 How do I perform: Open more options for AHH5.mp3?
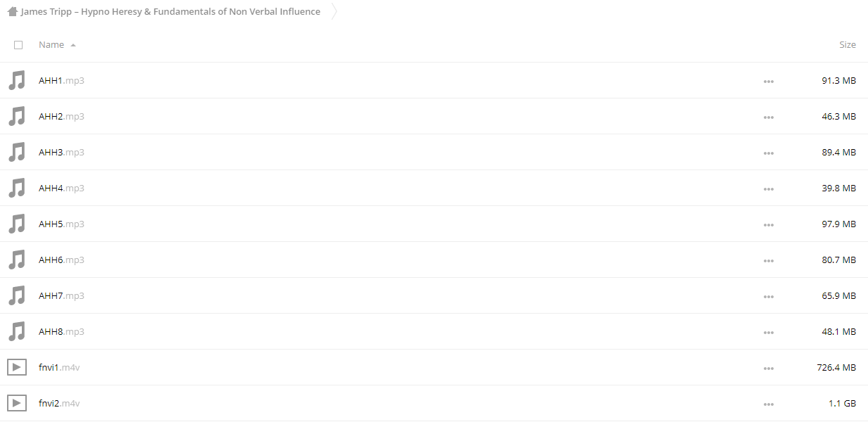(x=768, y=224)
